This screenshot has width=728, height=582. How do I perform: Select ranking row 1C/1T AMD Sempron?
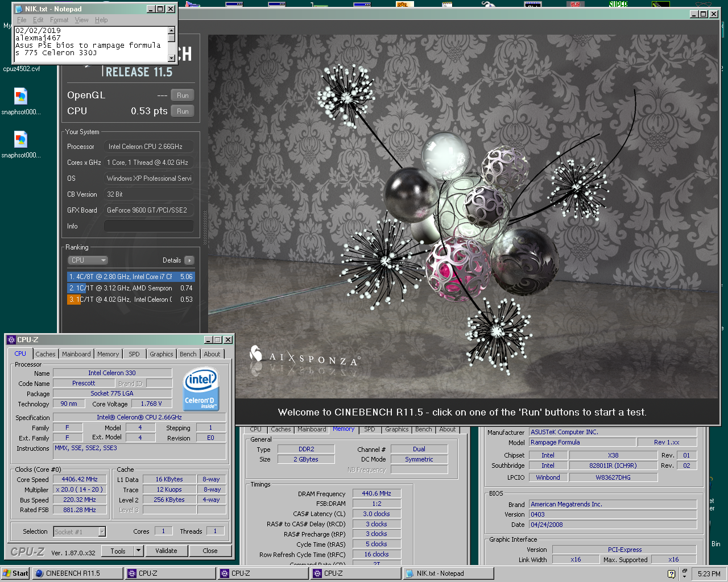pos(131,288)
